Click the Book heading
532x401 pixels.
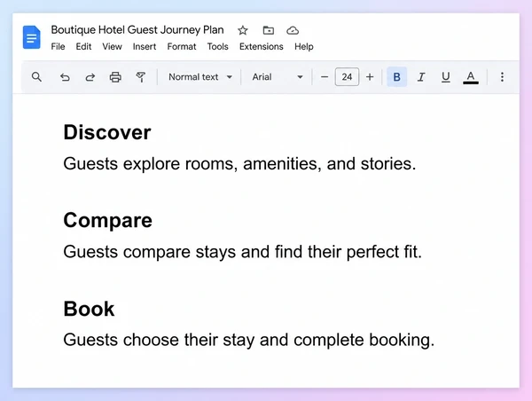click(89, 309)
